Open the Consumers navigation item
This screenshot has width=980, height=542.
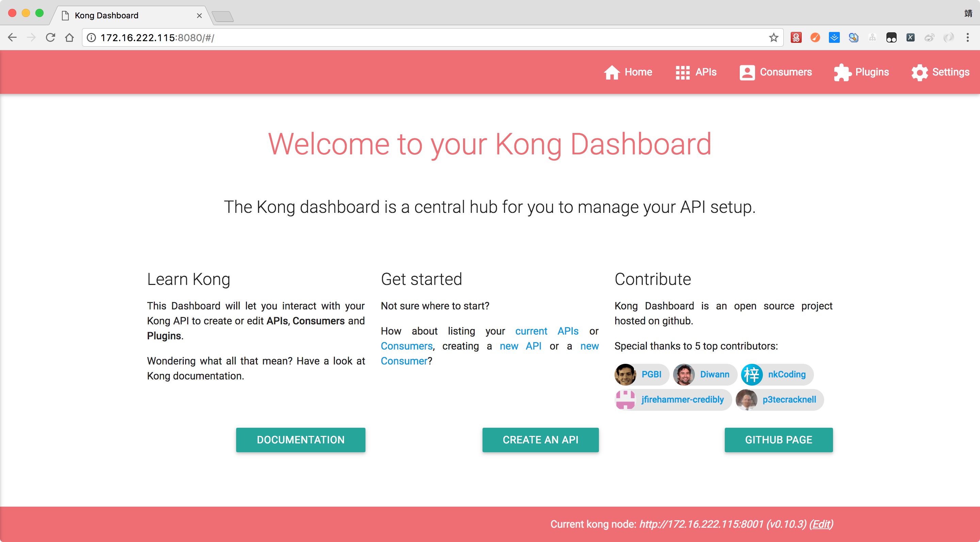(x=775, y=72)
